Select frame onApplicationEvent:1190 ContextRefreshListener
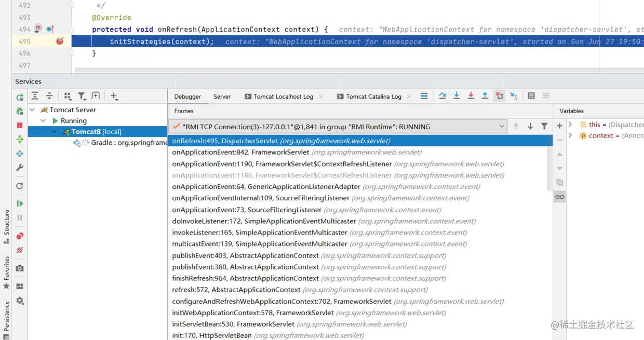The image size is (644, 340). 338,164
